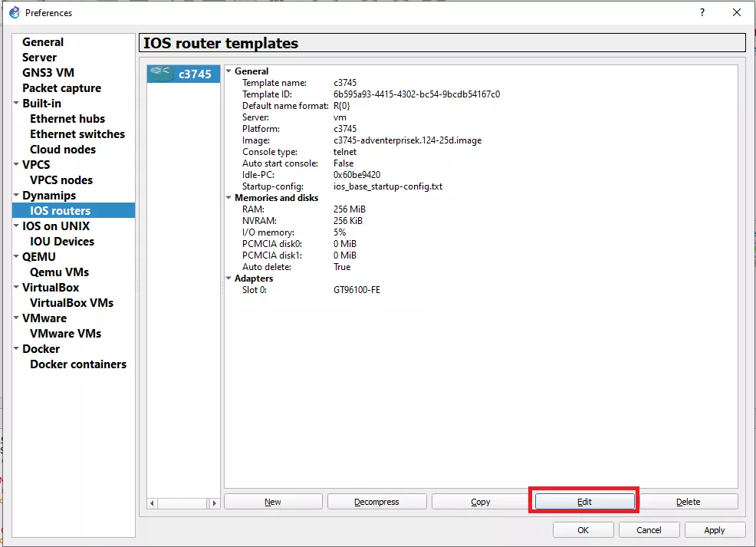The height and width of the screenshot is (547, 756).
Task: Apply the preference changes
Action: click(715, 530)
